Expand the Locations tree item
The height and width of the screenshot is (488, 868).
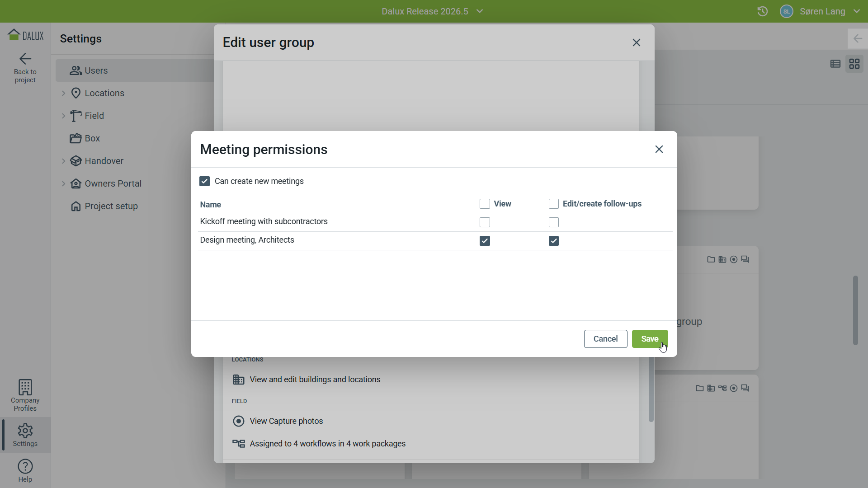(63, 93)
